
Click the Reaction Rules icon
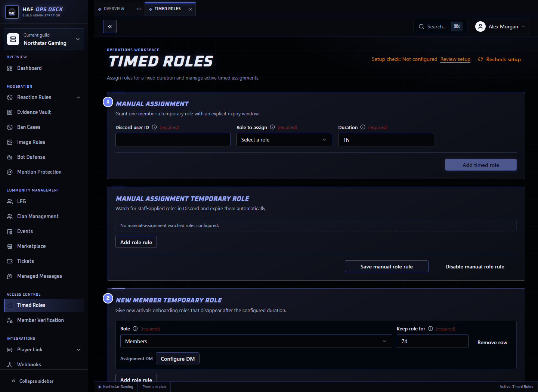click(x=10, y=97)
